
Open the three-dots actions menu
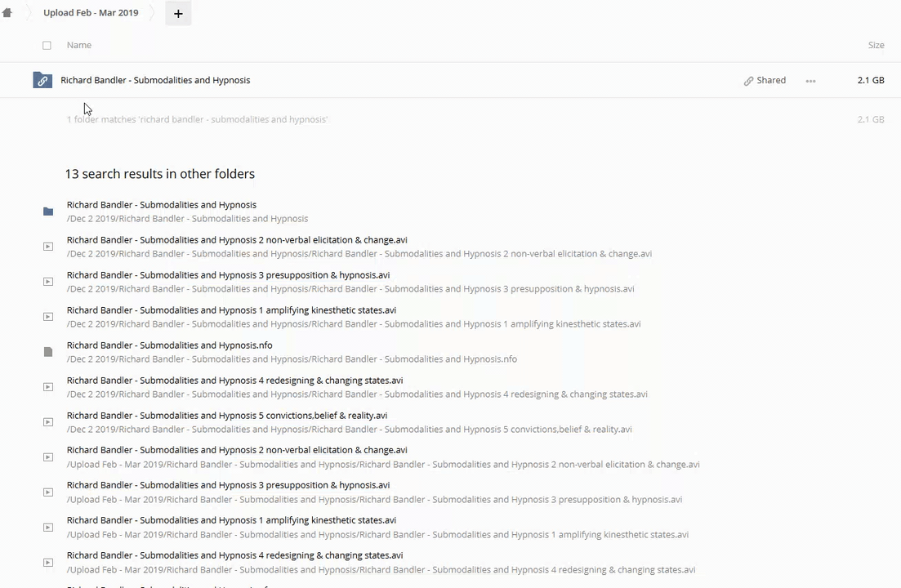(x=810, y=81)
